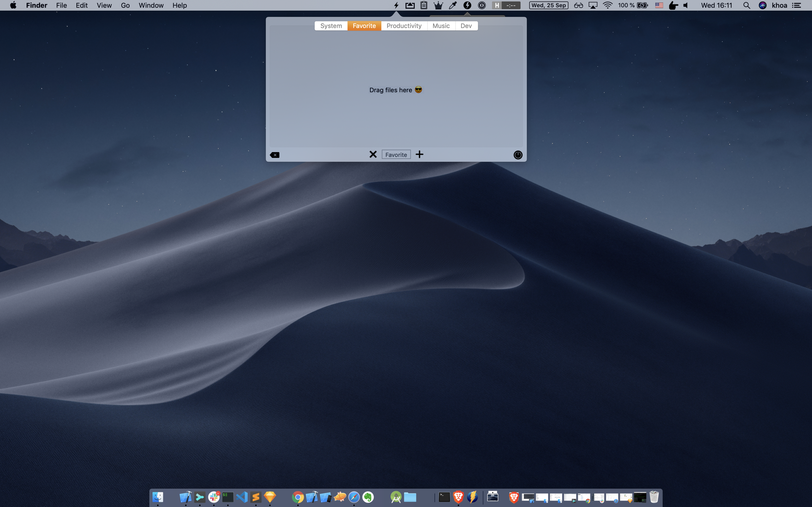Viewport: 812px width, 507px height.
Task: Select the Music tab
Action: click(x=441, y=26)
